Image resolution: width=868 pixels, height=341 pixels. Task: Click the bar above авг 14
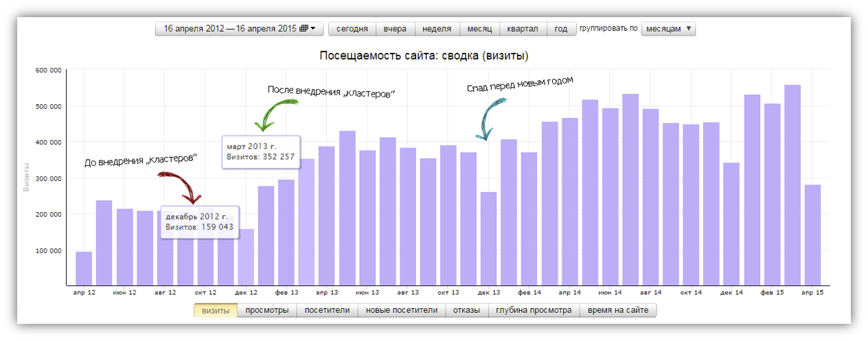pos(651,197)
